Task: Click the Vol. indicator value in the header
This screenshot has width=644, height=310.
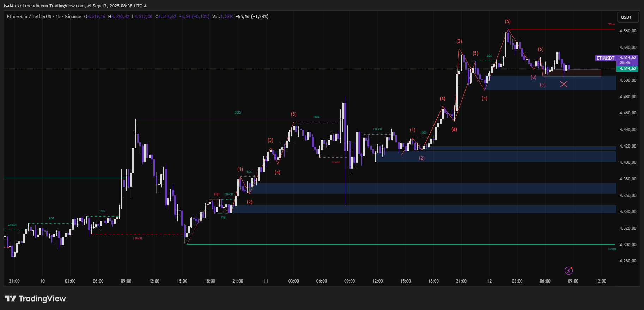Action: (x=223, y=17)
